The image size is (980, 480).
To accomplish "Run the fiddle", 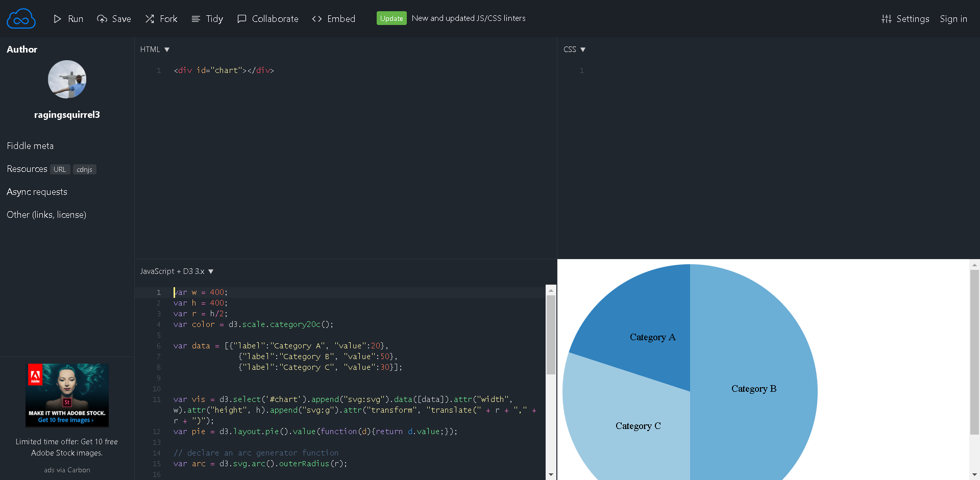I will click(x=68, y=19).
